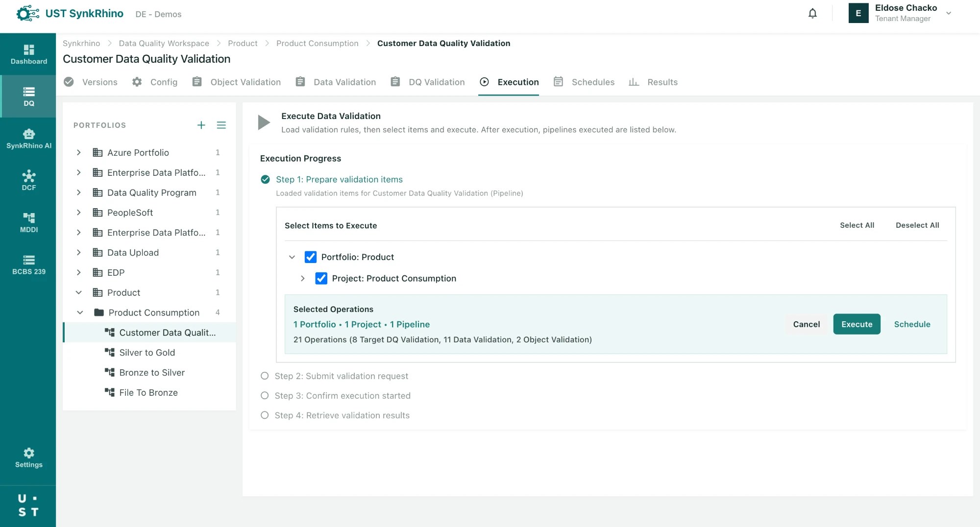This screenshot has height=527, width=980.
Task: Expand the Data Quality Program node
Action: [78, 193]
